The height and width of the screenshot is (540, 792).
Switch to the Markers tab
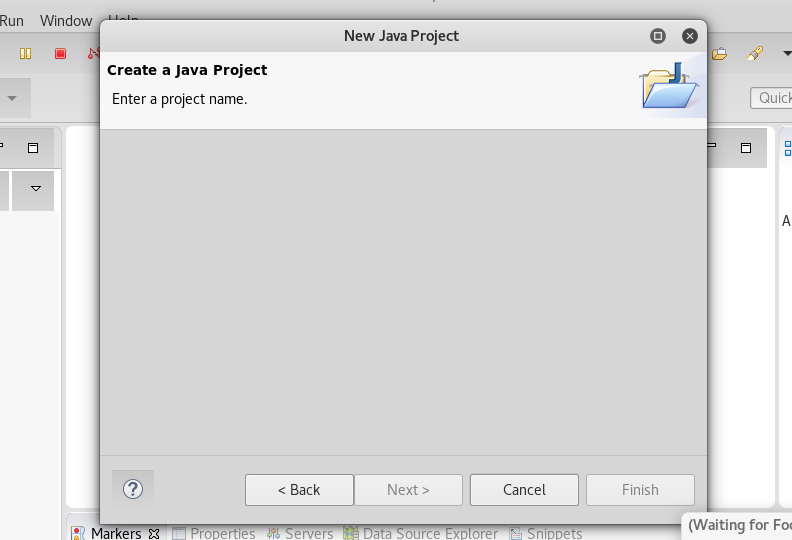click(x=116, y=533)
